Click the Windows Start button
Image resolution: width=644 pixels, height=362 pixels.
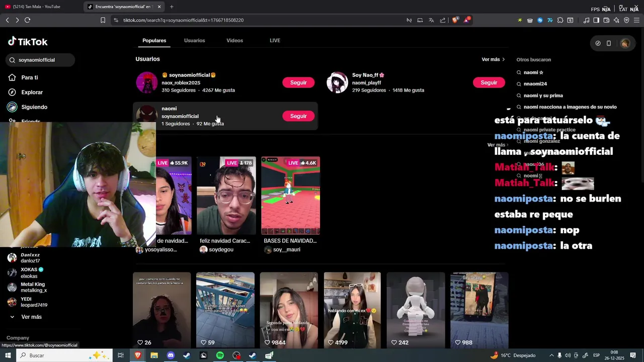(x=8, y=355)
